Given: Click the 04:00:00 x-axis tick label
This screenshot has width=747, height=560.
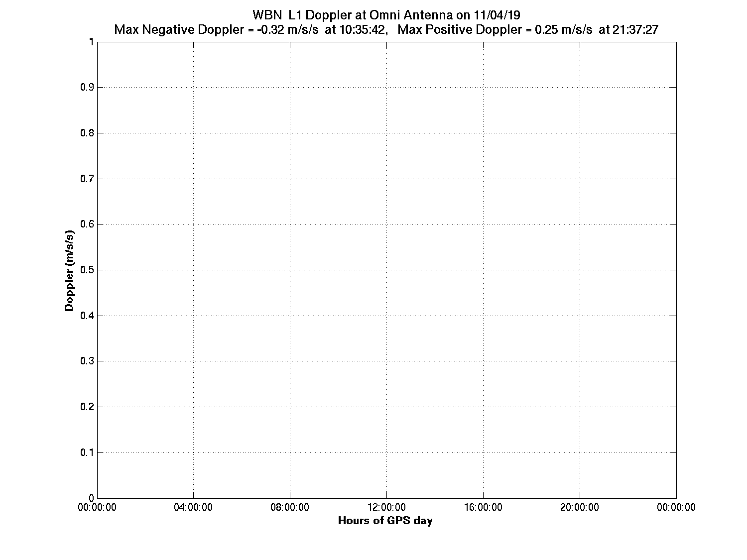Looking at the screenshot, I should (x=194, y=507).
